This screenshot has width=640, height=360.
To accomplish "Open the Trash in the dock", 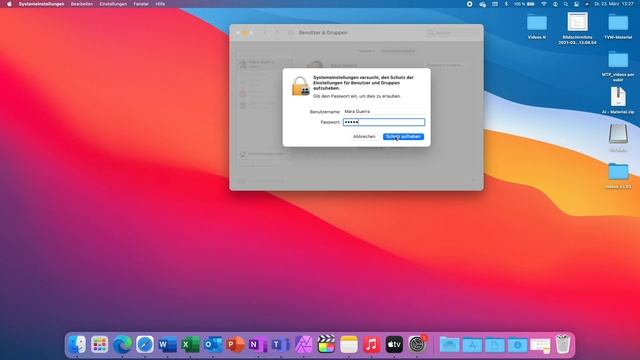I will click(563, 344).
